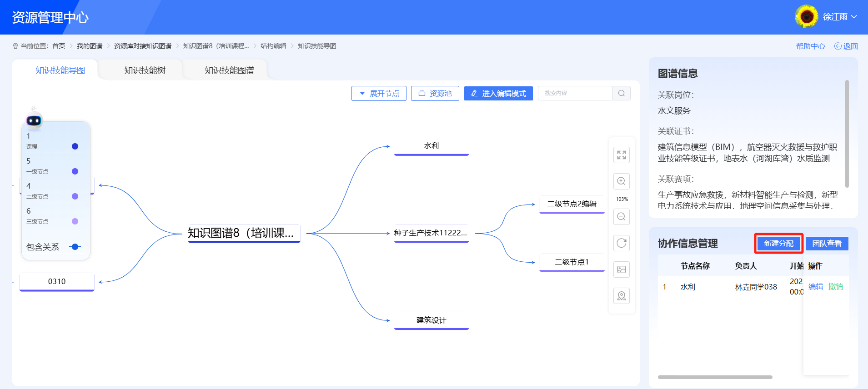Click the robot assistant icon
Image resolution: width=868 pixels, height=389 pixels.
(34, 120)
